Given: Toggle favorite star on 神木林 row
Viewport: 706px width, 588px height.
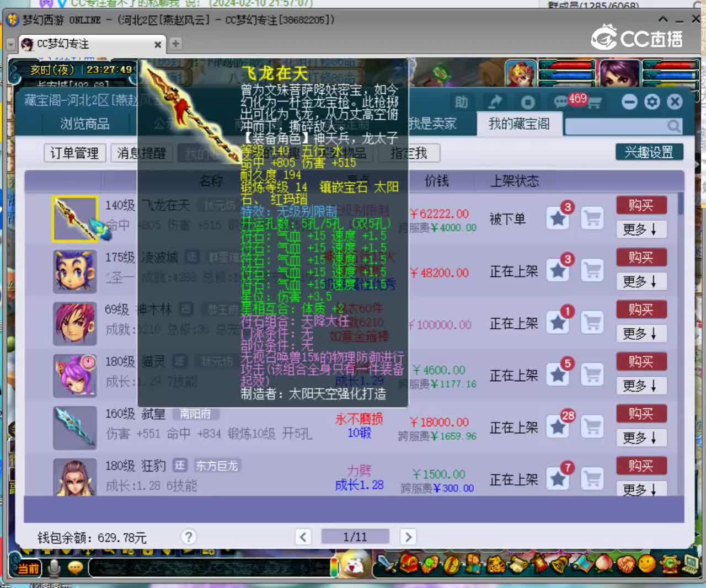Looking at the screenshot, I should [x=558, y=323].
